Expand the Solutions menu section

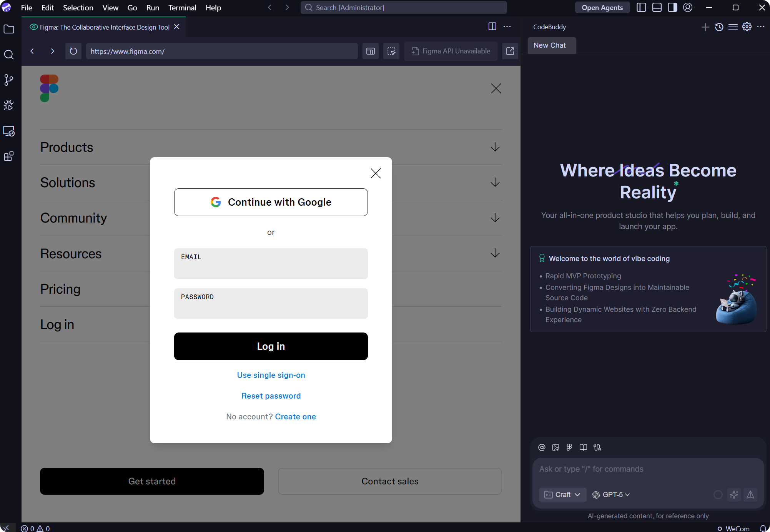click(271, 183)
